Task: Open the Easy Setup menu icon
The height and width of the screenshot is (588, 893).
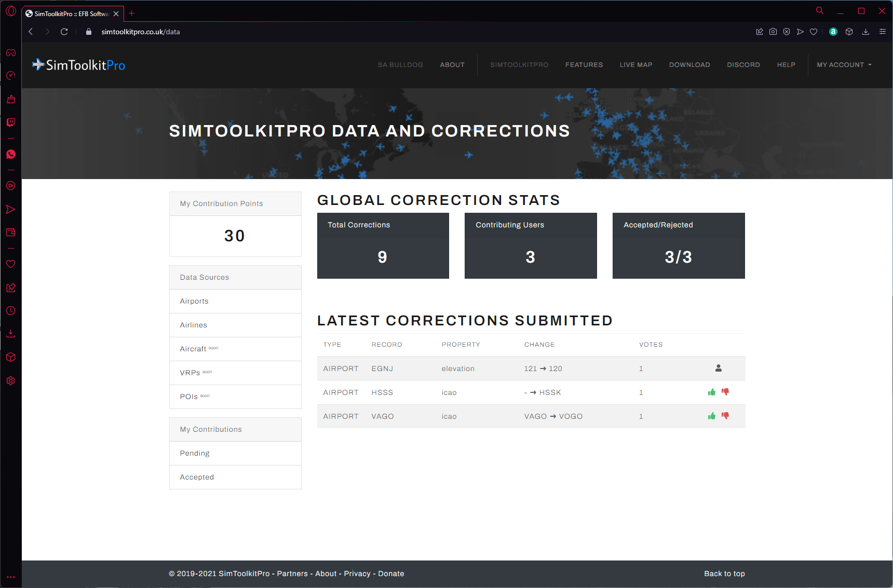Action: 882,32
